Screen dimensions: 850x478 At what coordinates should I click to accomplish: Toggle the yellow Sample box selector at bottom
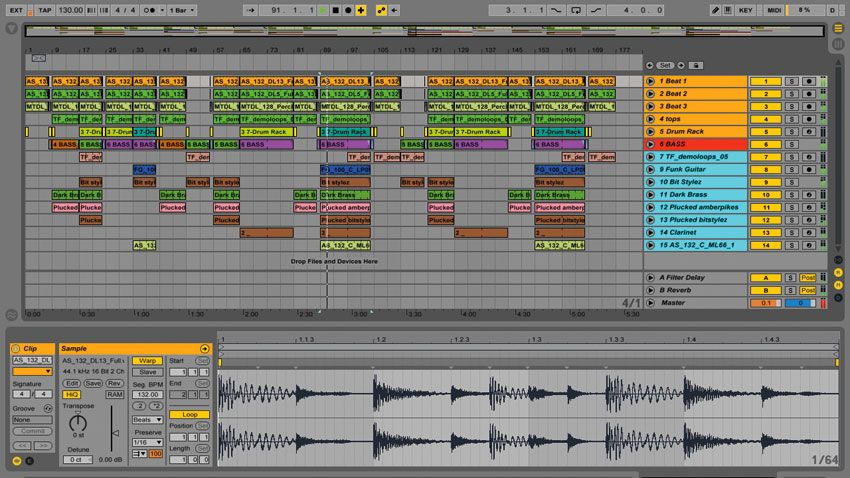(x=17, y=461)
